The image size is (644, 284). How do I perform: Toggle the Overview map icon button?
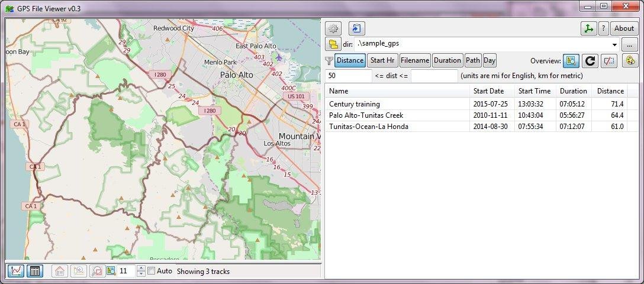571,61
